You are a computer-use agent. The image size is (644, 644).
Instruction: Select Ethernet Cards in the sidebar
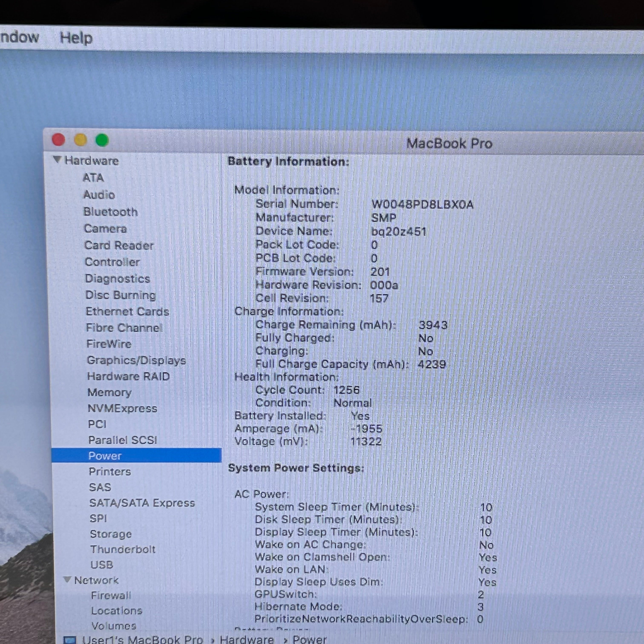tap(127, 311)
